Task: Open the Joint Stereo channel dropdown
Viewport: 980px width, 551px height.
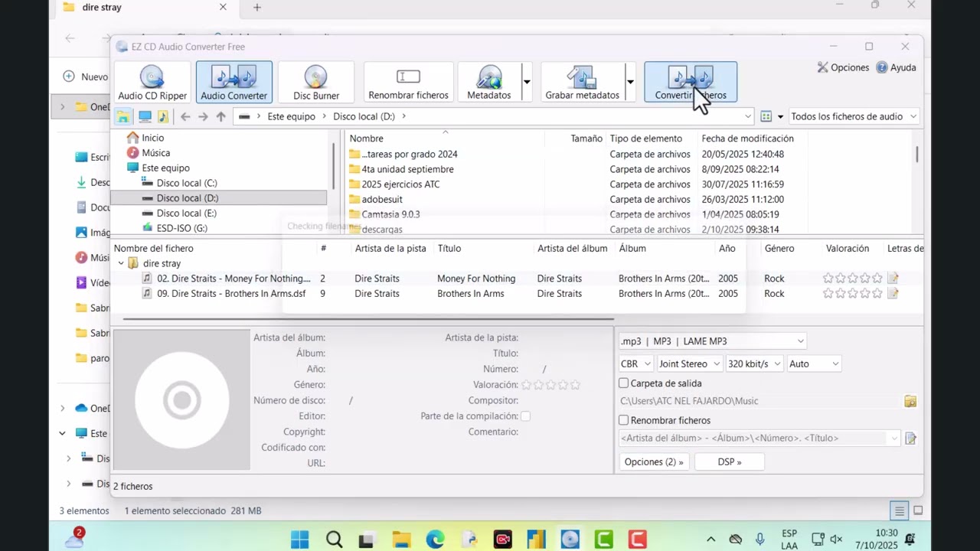Action: click(x=690, y=364)
